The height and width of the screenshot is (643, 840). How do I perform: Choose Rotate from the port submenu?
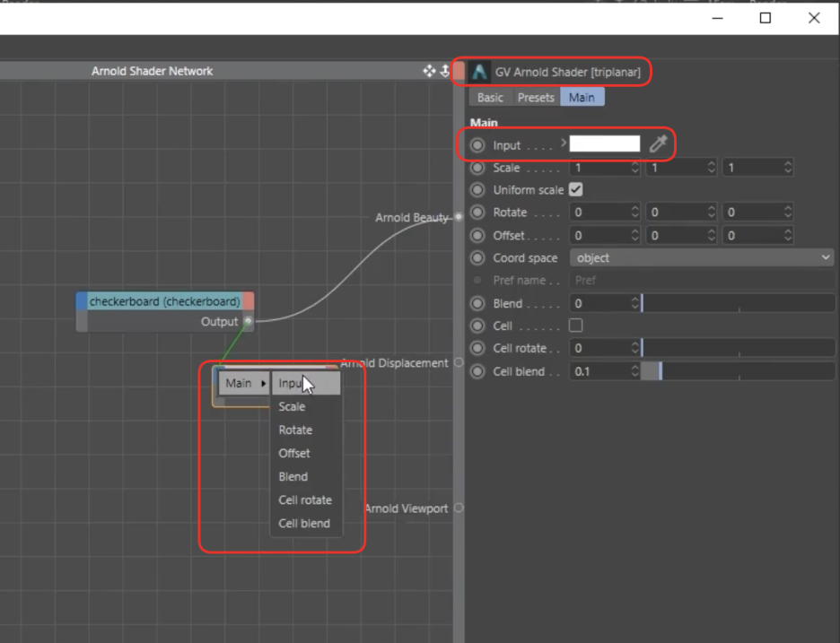(x=306, y=430)
